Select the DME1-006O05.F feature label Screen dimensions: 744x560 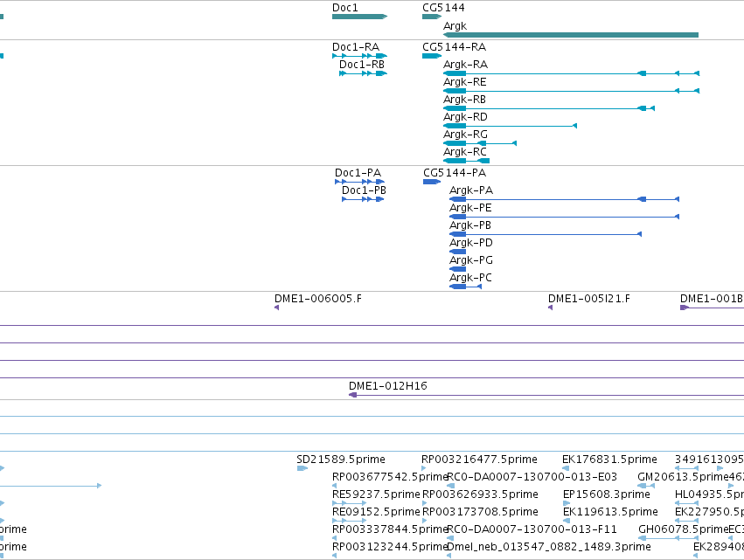[x=318, y=299]
